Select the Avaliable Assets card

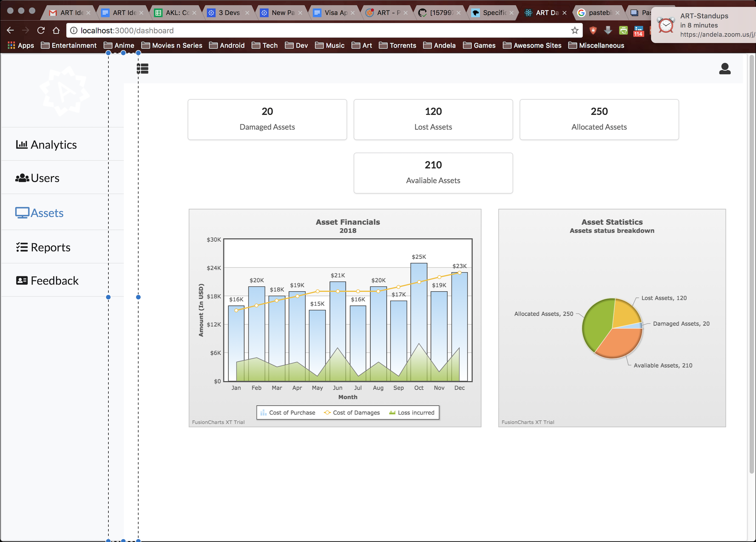click(433, 173)
